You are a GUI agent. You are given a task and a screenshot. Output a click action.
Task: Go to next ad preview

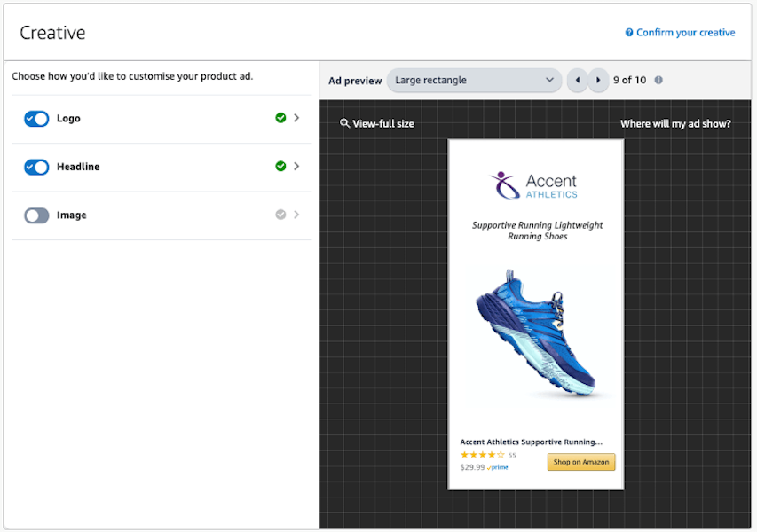(598, 80)
